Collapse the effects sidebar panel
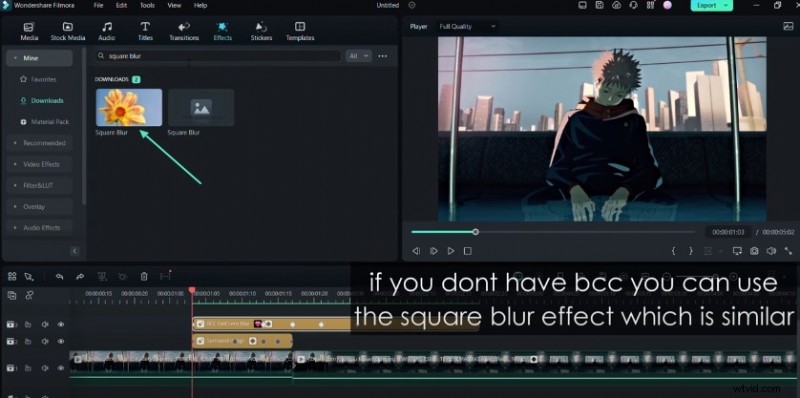 point(75,251)
